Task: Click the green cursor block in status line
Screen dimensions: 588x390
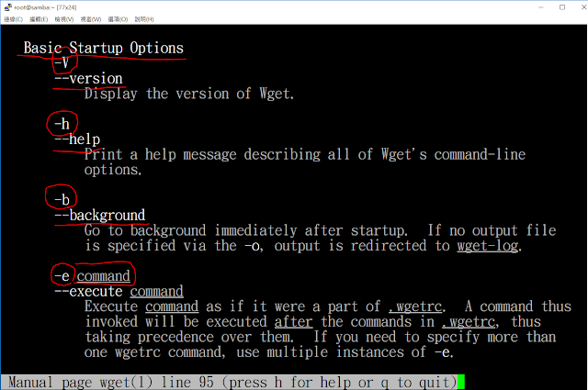Action: [461, 382]
